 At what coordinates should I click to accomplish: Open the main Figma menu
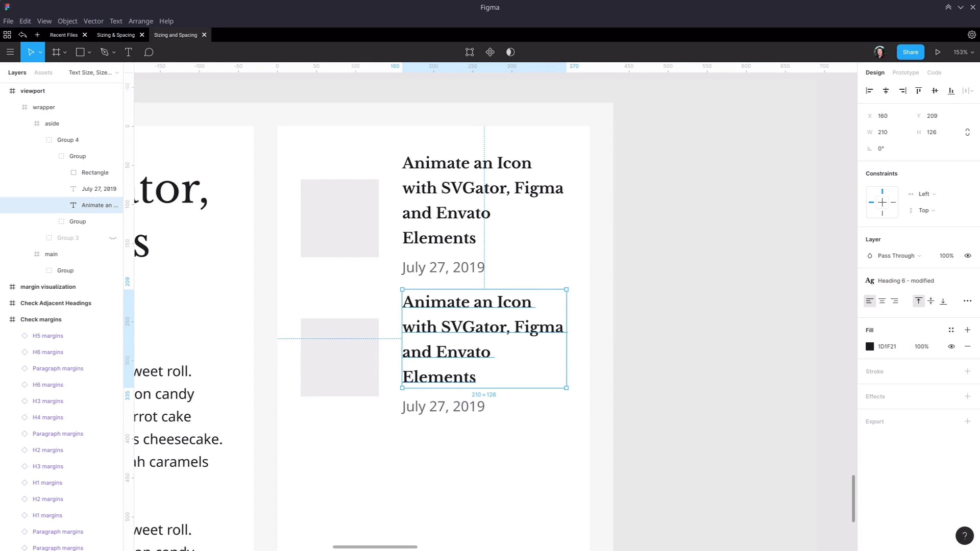click(x=10, y=52)
